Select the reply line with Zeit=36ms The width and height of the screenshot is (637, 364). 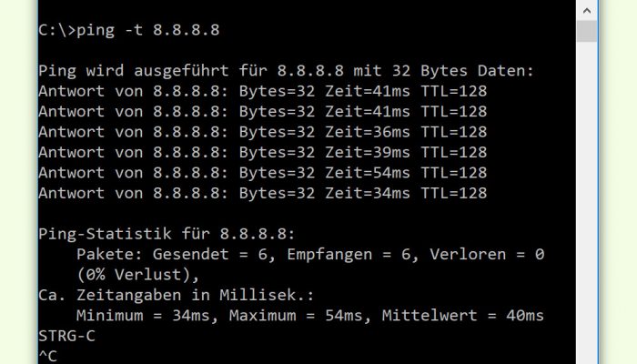[x=263, y=132]
